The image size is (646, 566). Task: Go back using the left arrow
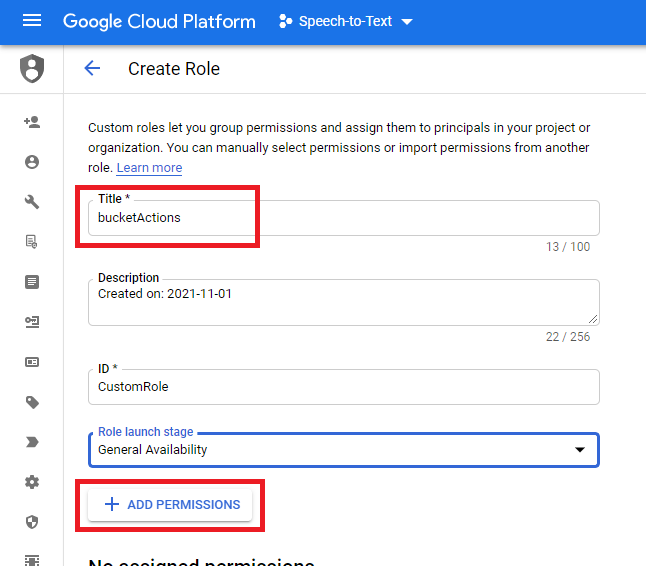[92, 69]
